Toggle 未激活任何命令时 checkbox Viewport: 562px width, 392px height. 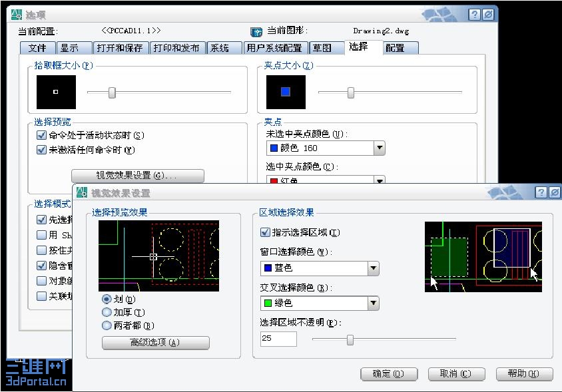point(41,150)
